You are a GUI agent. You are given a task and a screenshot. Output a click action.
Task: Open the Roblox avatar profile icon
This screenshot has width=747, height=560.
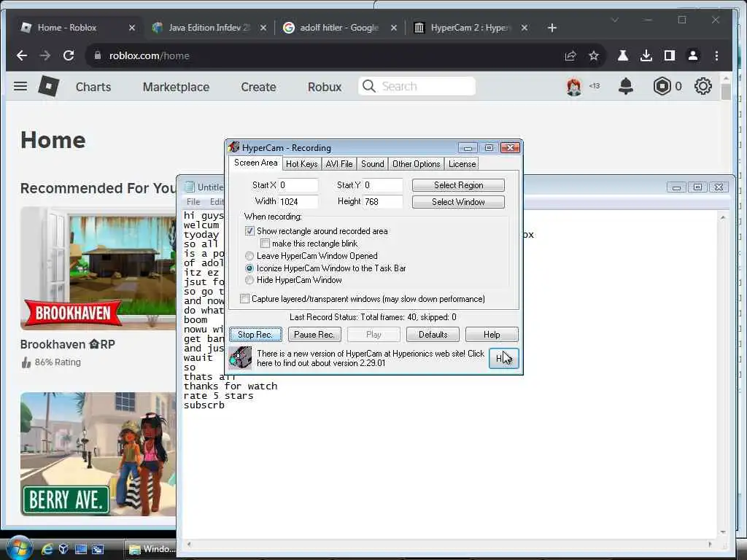point(574,87)
